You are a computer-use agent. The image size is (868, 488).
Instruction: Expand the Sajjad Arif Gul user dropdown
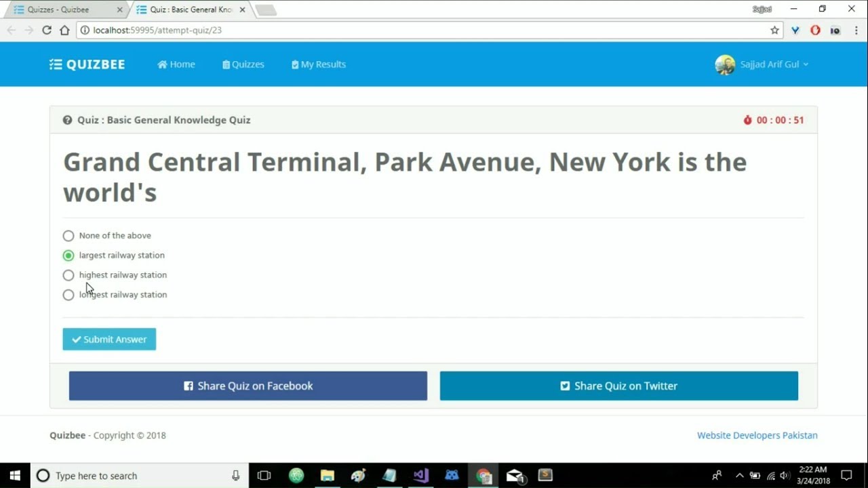tap(774, 64)
